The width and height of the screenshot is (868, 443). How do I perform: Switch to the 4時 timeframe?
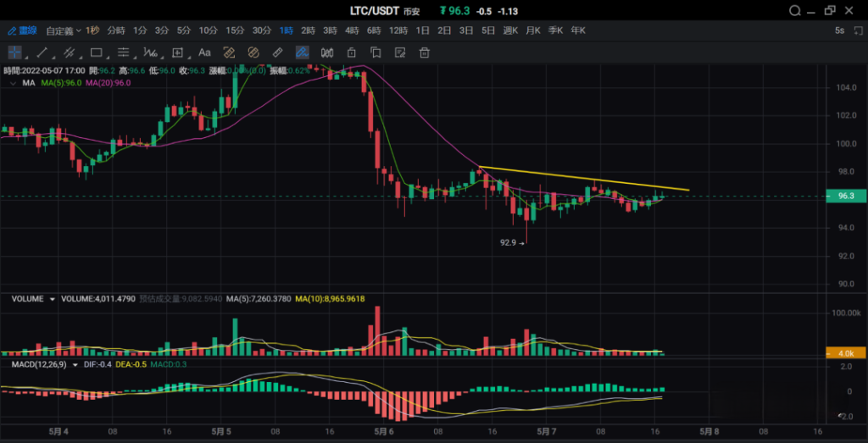352,30
